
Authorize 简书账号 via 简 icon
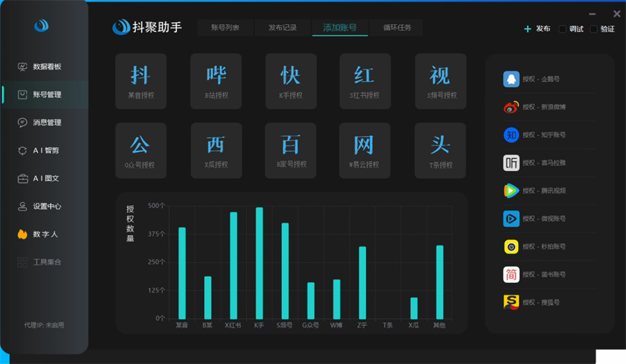pyautogui.click(x=511, y=275)
